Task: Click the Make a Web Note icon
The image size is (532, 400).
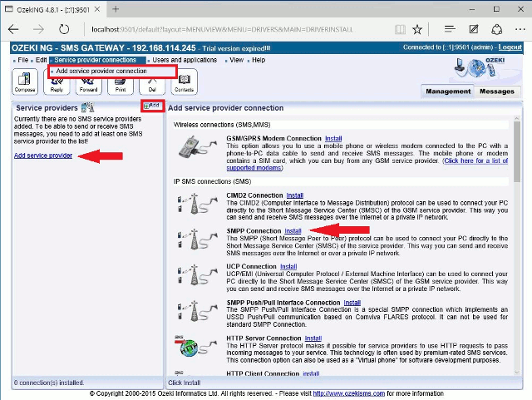Action: 474,30
